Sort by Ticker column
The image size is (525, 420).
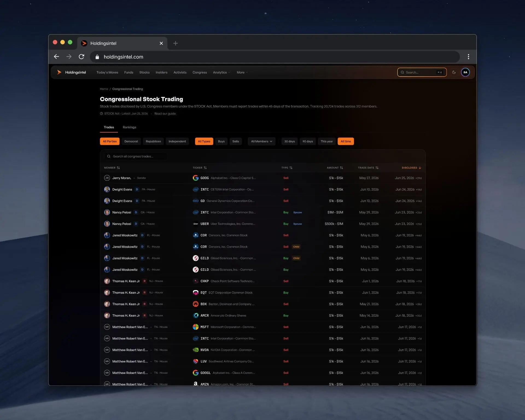coord(200,168)
